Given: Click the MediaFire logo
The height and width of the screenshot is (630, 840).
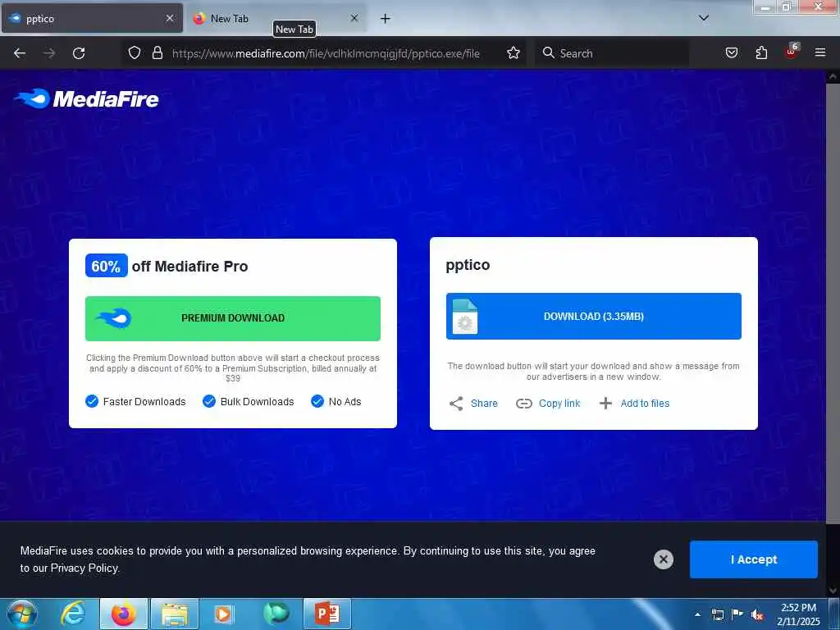Looking at the screenshot, I should point(86,98).
